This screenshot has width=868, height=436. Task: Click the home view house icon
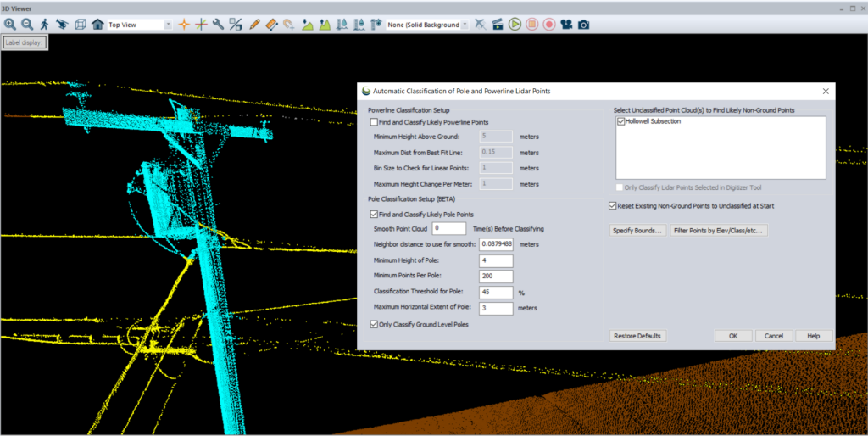98,25
